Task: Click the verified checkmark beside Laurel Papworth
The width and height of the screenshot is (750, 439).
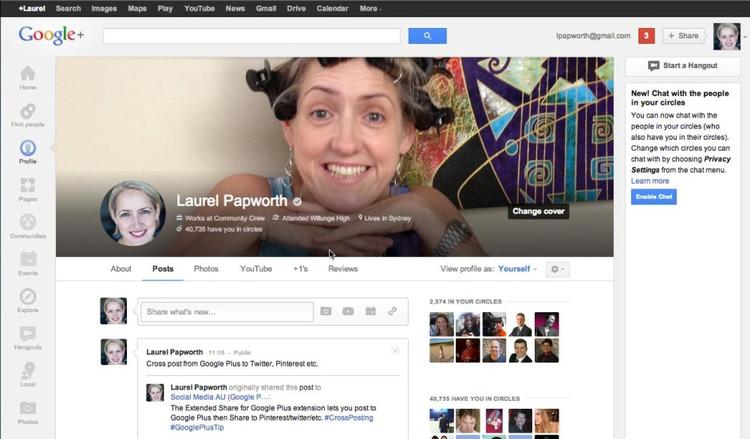Action: [297, 202]
